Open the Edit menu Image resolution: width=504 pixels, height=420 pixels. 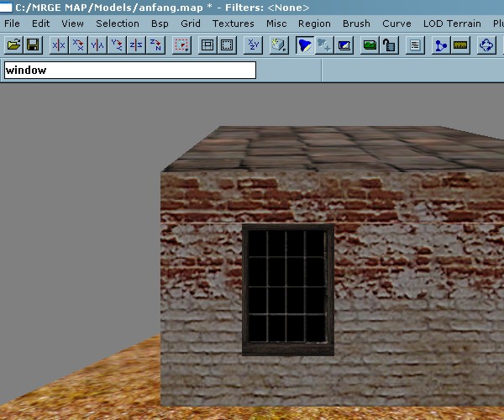[x=40, y=24]
